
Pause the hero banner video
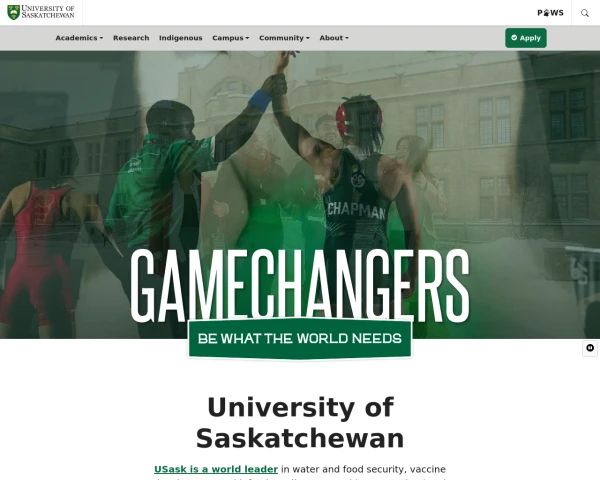click(x=590, y=348)
